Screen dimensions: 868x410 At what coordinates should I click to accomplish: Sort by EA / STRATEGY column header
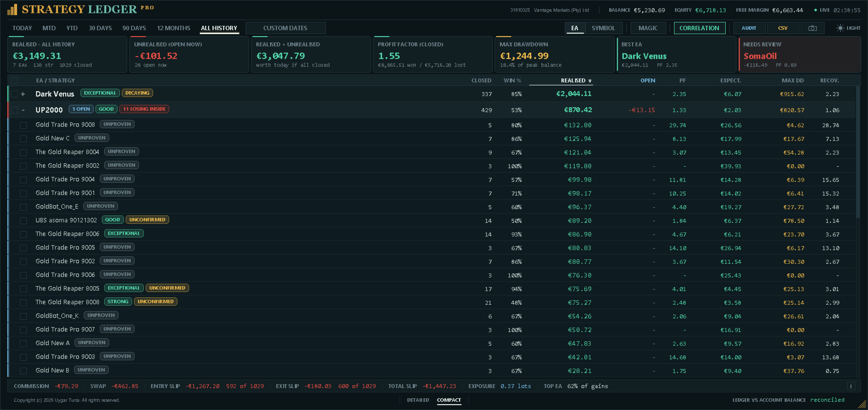56,80
